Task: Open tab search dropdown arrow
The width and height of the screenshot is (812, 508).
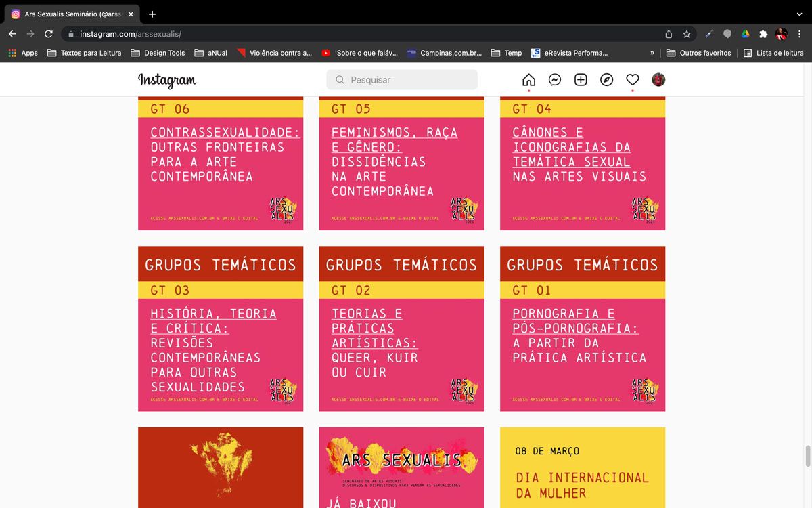Action: [x=799, y=14]
